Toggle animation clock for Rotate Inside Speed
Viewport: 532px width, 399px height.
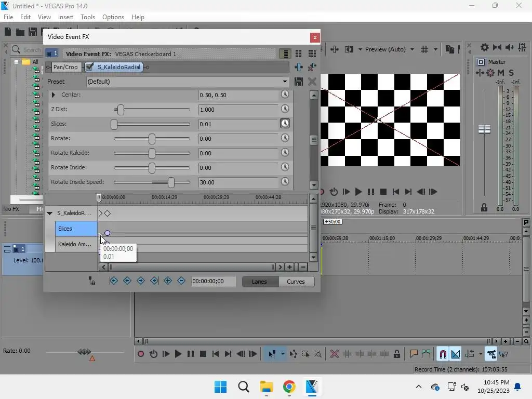(285, 182)
